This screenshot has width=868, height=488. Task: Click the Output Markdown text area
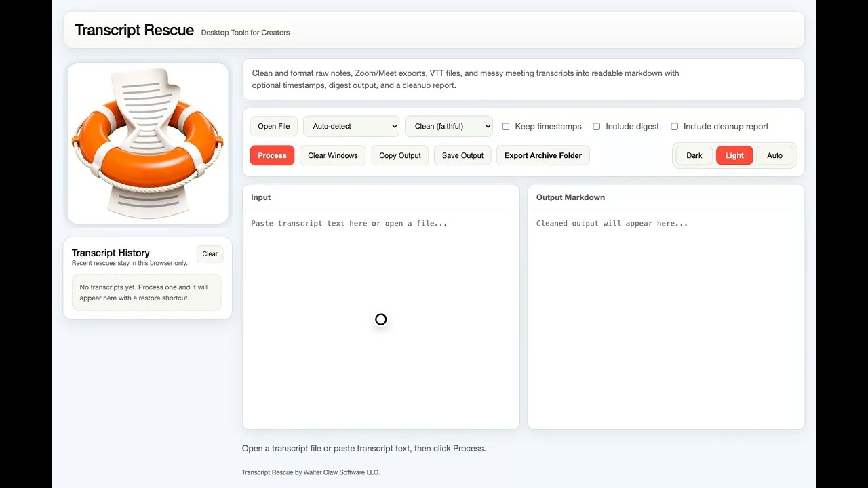pos(666,319)
